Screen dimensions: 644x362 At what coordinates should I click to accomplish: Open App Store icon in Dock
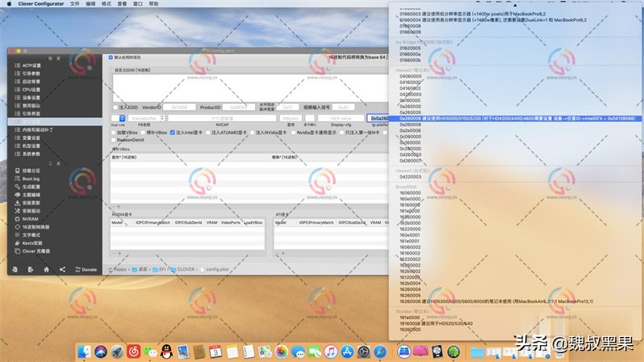pyautogui.click(x=347, y=351)
